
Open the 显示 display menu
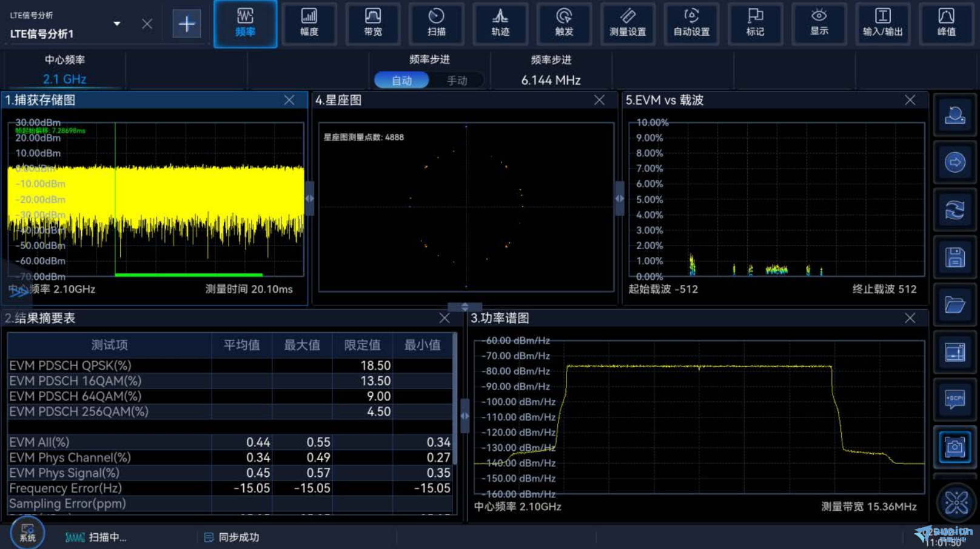click(819, 24)
